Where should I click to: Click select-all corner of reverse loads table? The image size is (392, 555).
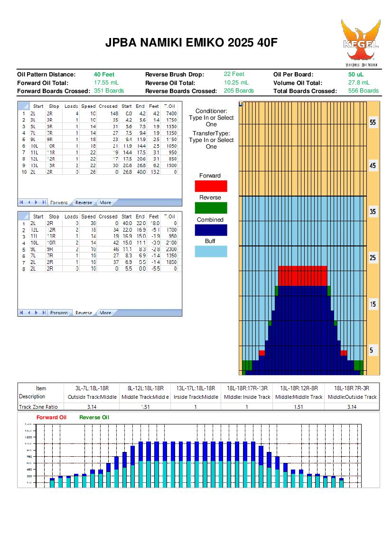[24, 216]
